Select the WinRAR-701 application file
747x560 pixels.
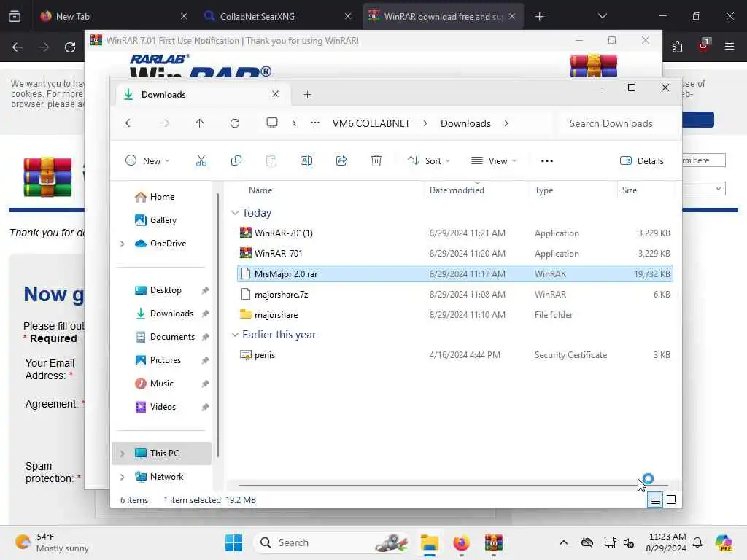click(x=455, y=253)
